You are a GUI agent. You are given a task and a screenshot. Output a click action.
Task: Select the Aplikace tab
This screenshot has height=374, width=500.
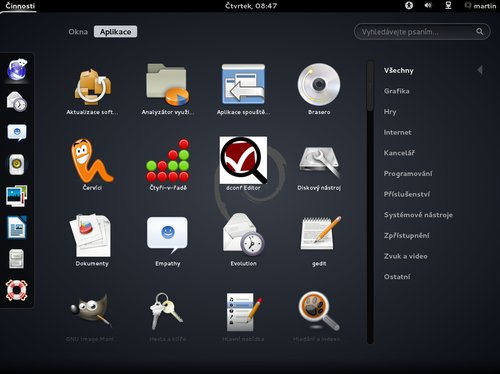pyautogui.click(x=115, y=32)
